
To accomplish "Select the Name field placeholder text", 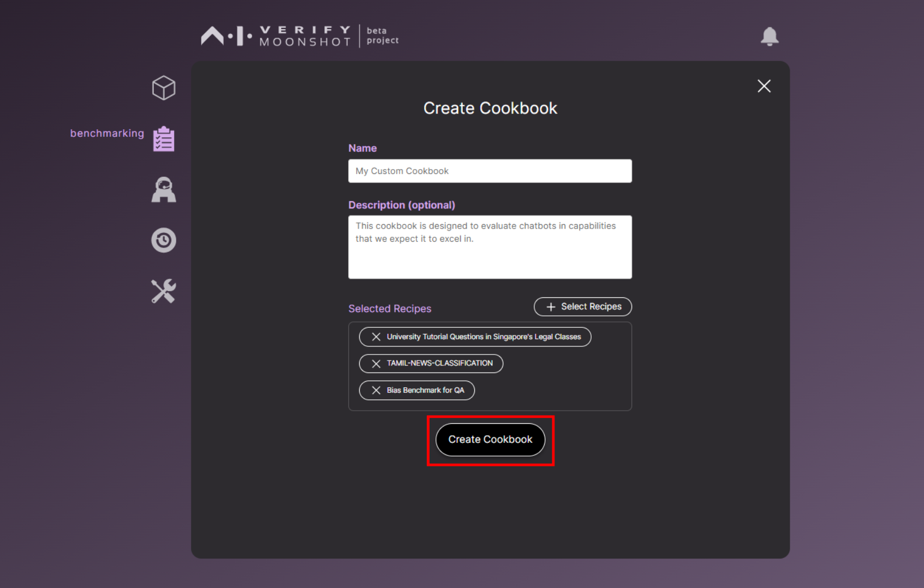I will (x=402, y=171).
